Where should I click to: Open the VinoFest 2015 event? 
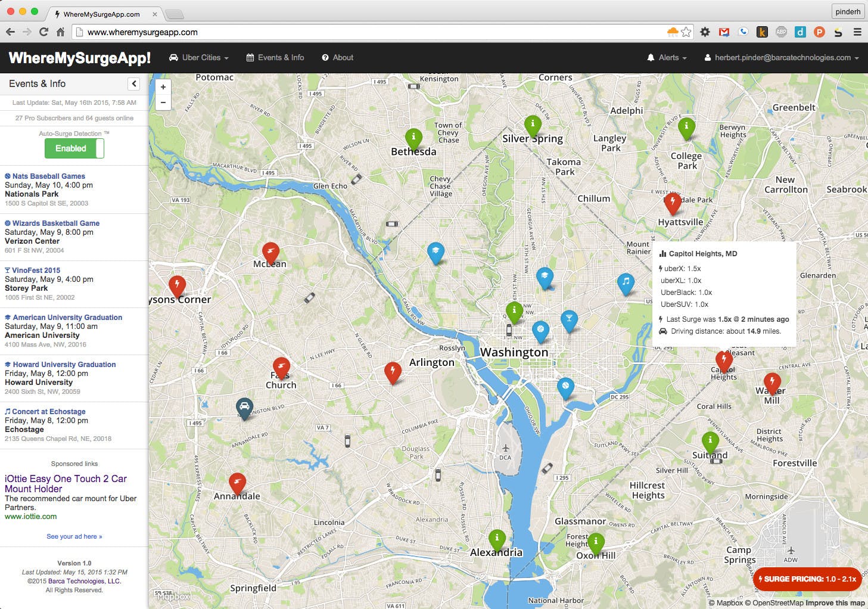[36, 271]
